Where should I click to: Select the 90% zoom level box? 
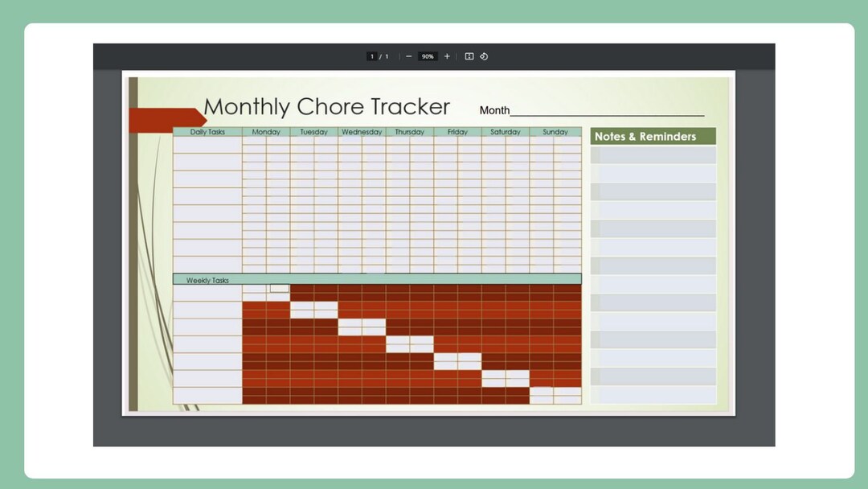click(x=427, y=56)
